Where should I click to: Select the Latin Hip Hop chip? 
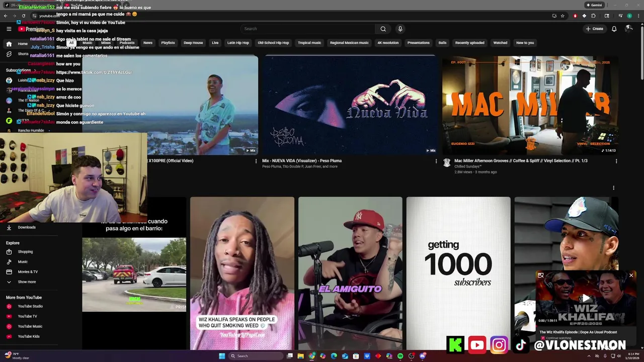pos(238,43)
